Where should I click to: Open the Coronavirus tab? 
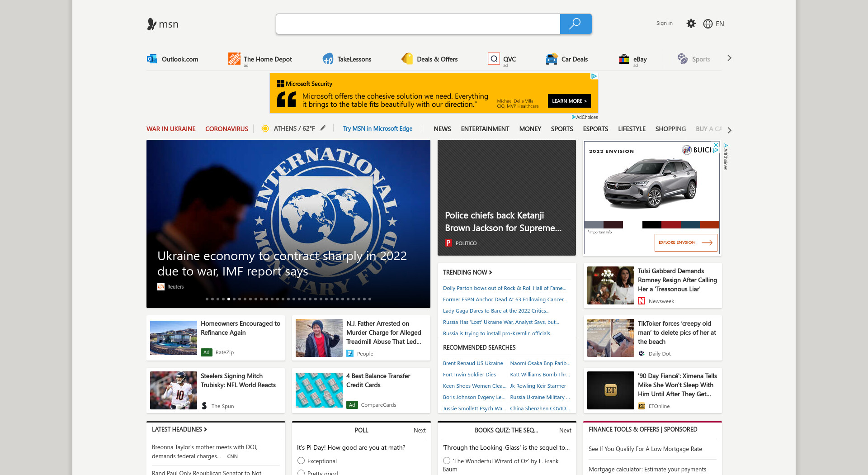[226, 129]
